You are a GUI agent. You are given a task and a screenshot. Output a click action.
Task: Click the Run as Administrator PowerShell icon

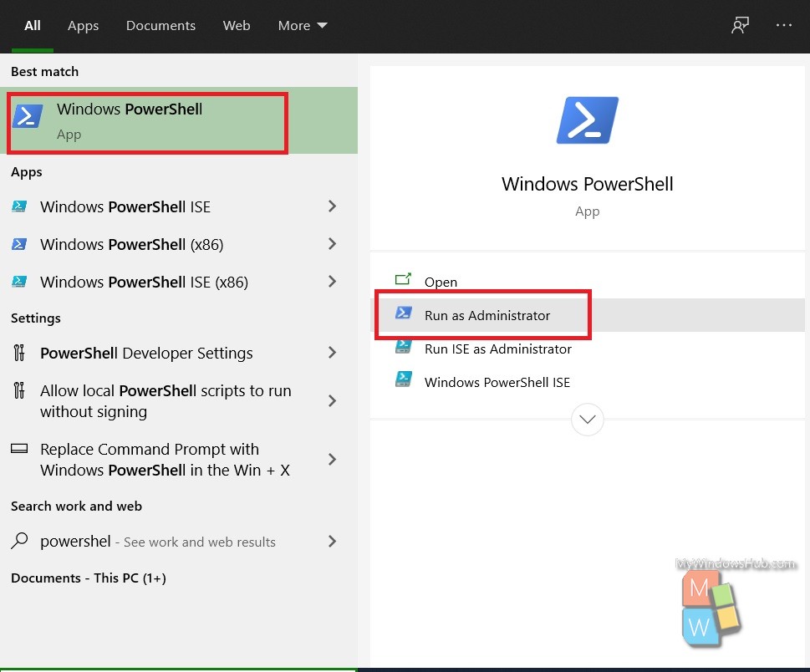pos(404,313)
